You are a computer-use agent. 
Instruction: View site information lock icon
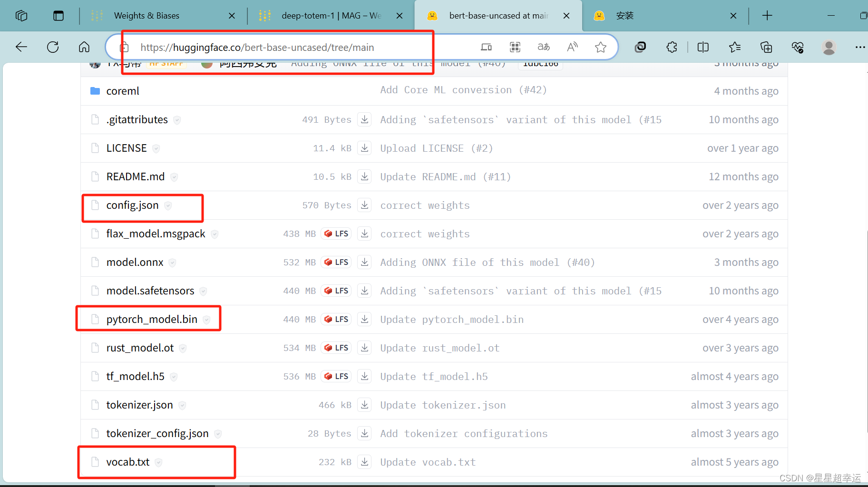[124, 47]
